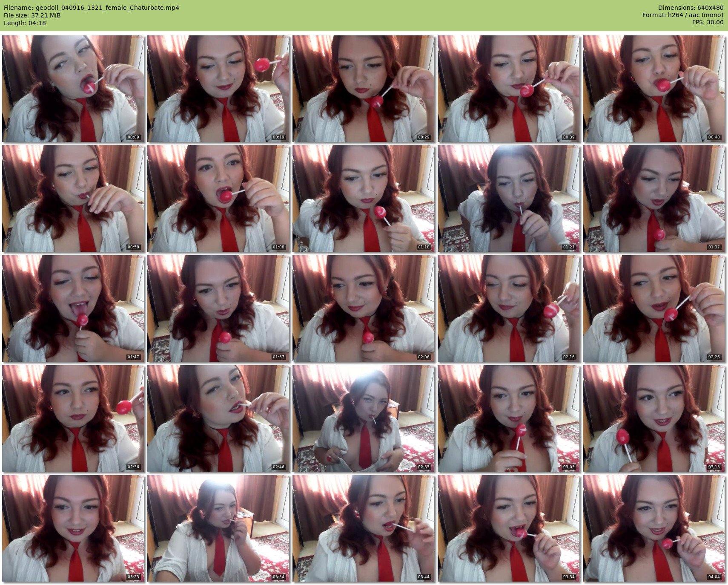This screenshot has width=728, height=585.
Task: Pick the thumbnail marked 03:25
Action: tap(73, 528)
